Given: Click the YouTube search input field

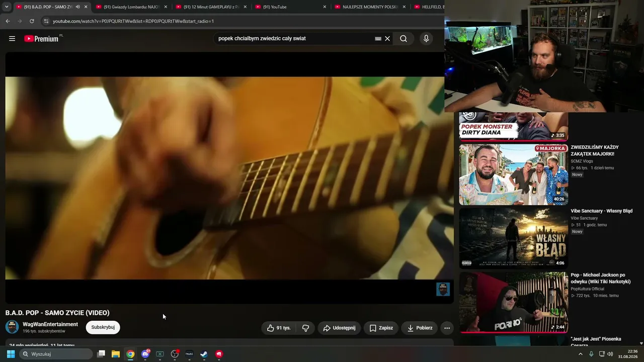Looking at the screenshot, I should click(294, 39).
